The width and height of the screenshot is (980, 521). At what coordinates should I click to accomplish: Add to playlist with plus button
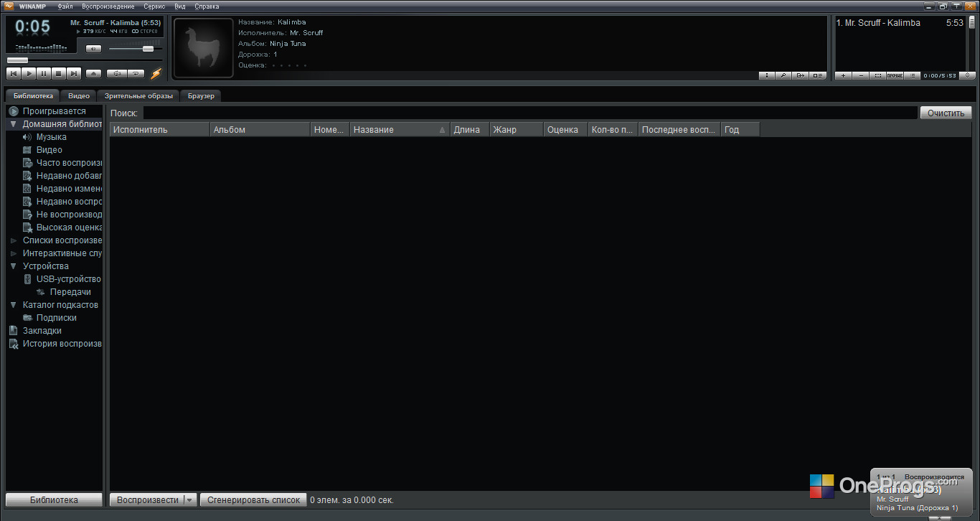(x=844, y=75)
